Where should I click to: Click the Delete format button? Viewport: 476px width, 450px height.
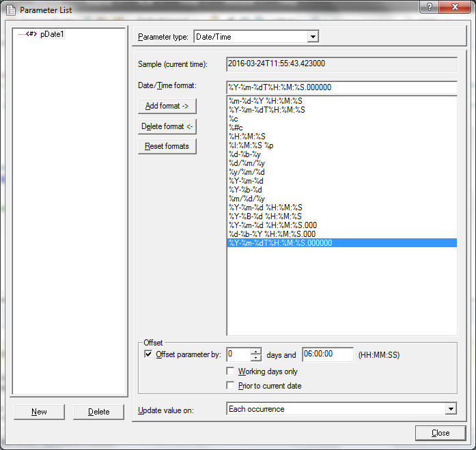[167, 126]
